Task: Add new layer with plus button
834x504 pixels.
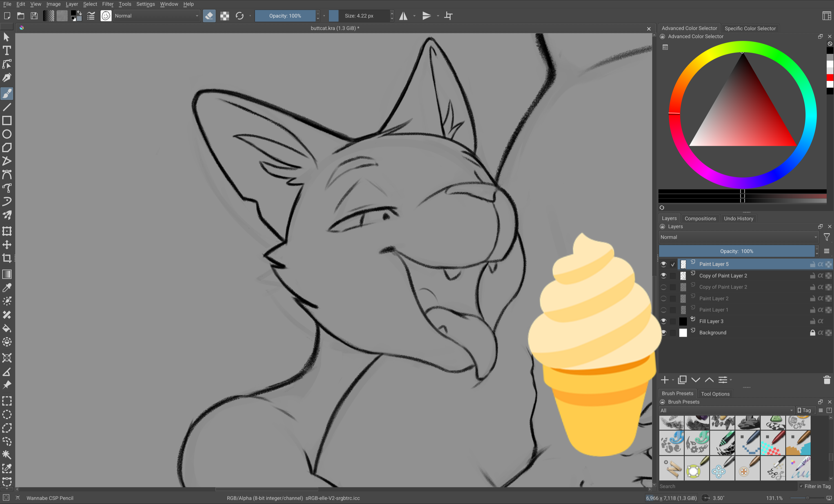Action: 665,380
